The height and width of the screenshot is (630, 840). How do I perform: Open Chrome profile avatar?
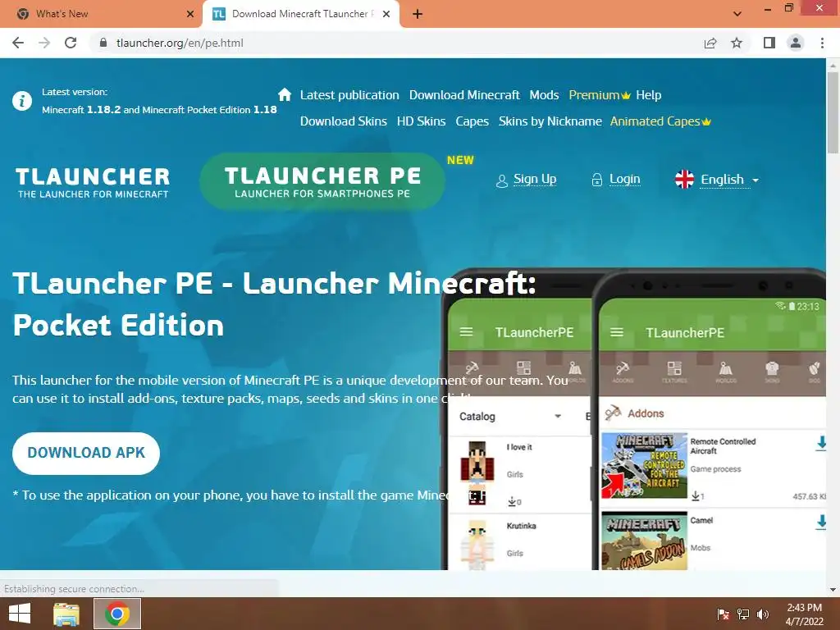point(796,43)
